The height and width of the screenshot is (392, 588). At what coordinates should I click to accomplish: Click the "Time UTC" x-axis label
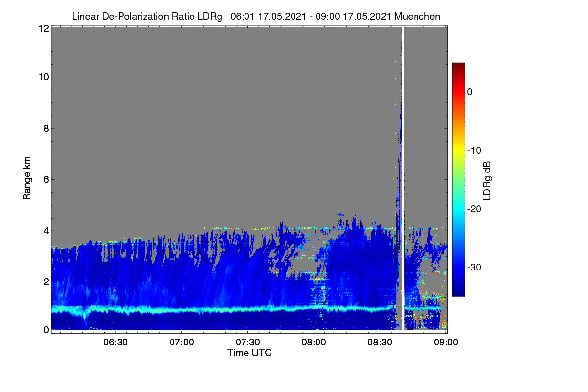coord(249,353)
